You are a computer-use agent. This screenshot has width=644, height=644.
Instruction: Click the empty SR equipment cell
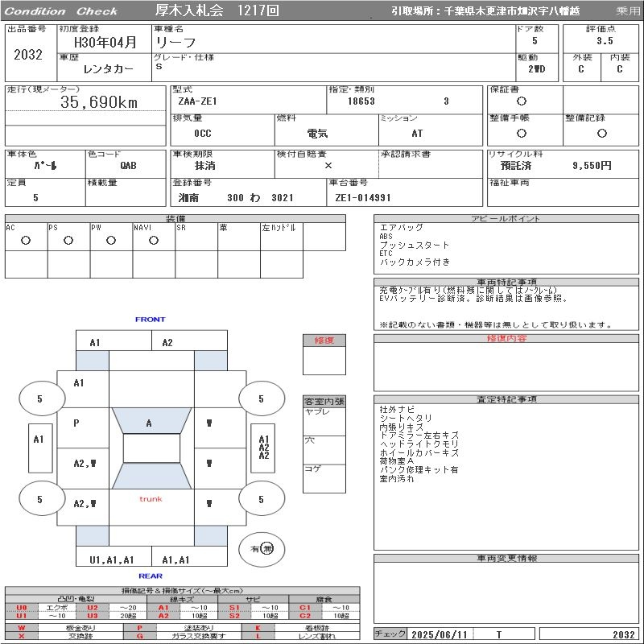[196, 237]
